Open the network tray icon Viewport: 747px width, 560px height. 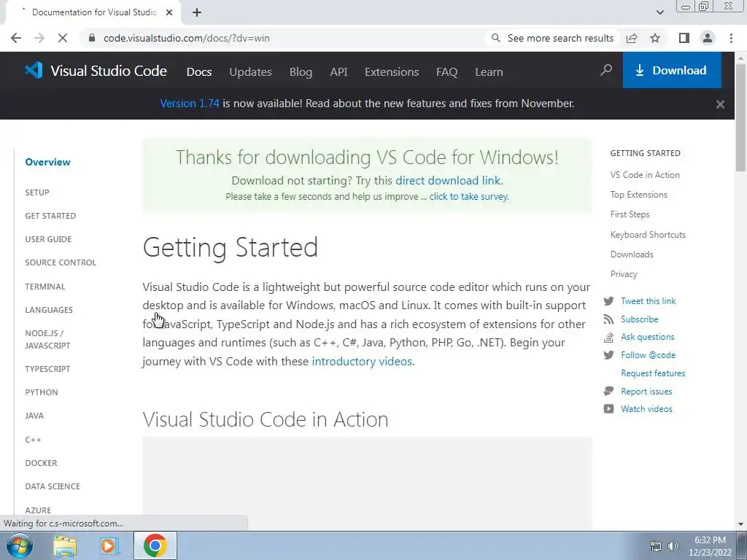(x=656, y=546)
